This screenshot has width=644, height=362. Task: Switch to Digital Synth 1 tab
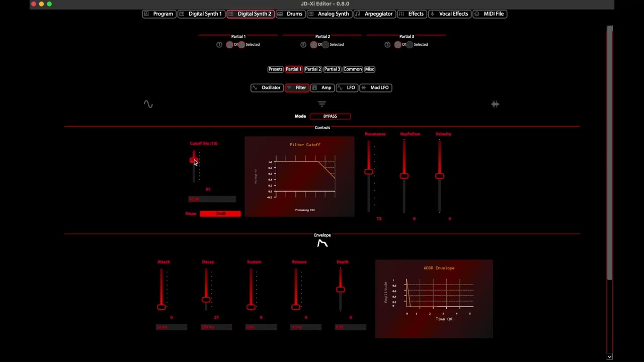click(200, 14)
